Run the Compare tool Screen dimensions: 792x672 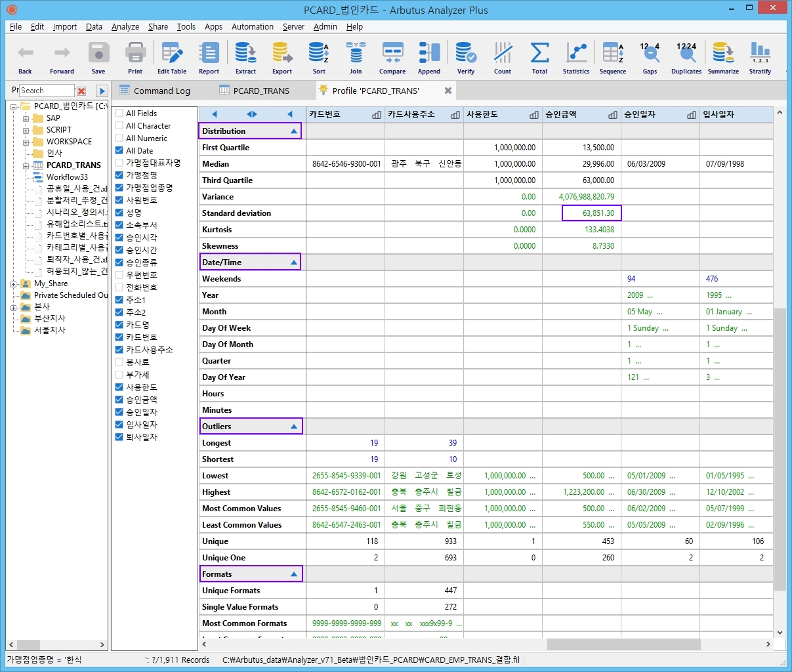pyautogui.click(x=392, y=56)
